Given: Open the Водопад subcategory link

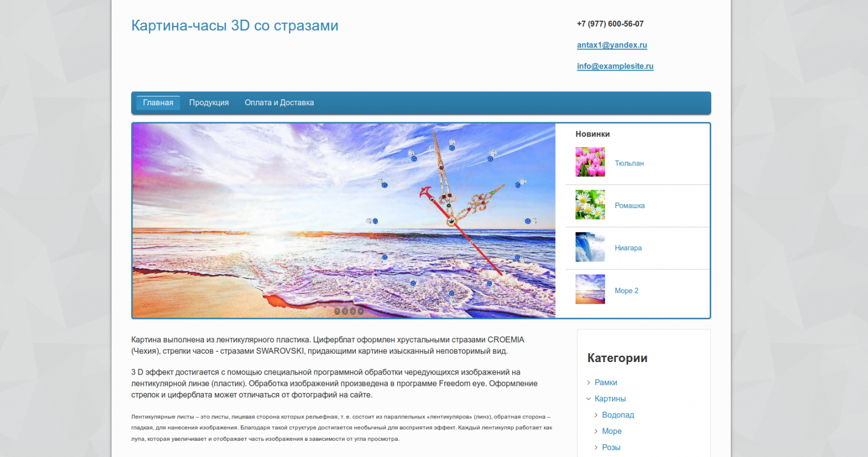Looking at the screenshot, I should point(618,415).
